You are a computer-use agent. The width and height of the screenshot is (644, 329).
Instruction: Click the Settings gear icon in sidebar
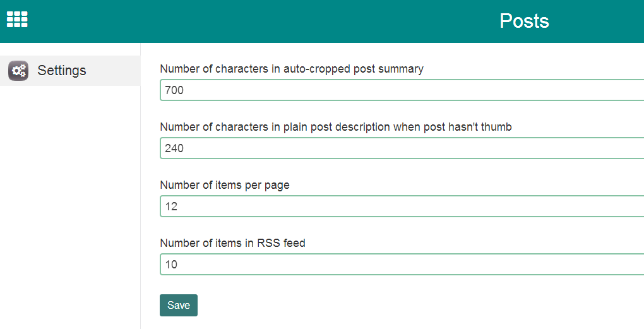coord(18,71)
